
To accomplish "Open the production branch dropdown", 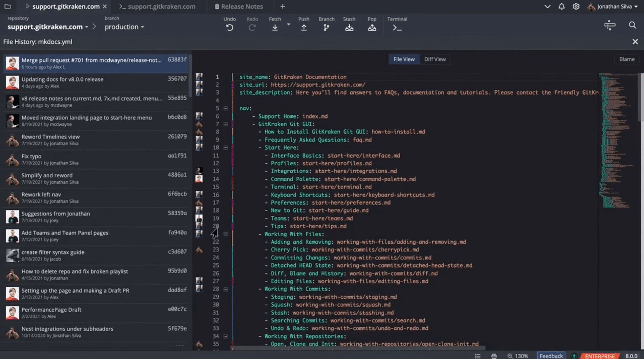I will pyautogui.click(x=125, y=27).
